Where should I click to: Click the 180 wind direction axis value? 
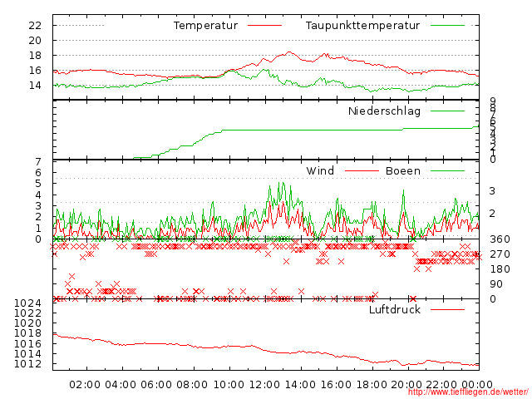[x=500, y=269]
